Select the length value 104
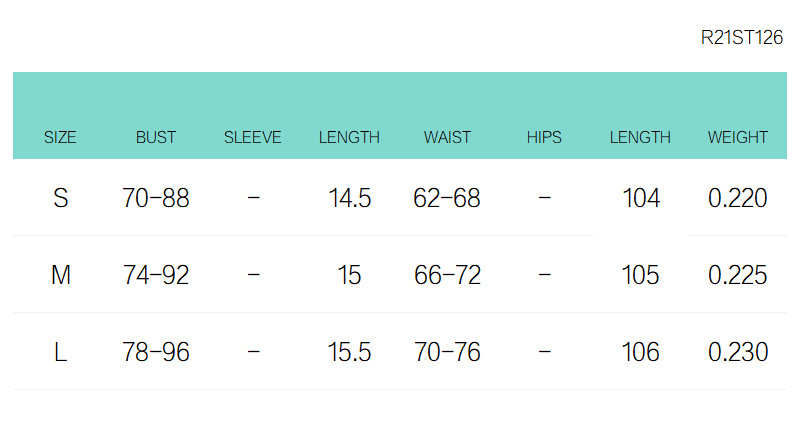Image resolution: width=800 pixels, height=425 pixels. 641,198
